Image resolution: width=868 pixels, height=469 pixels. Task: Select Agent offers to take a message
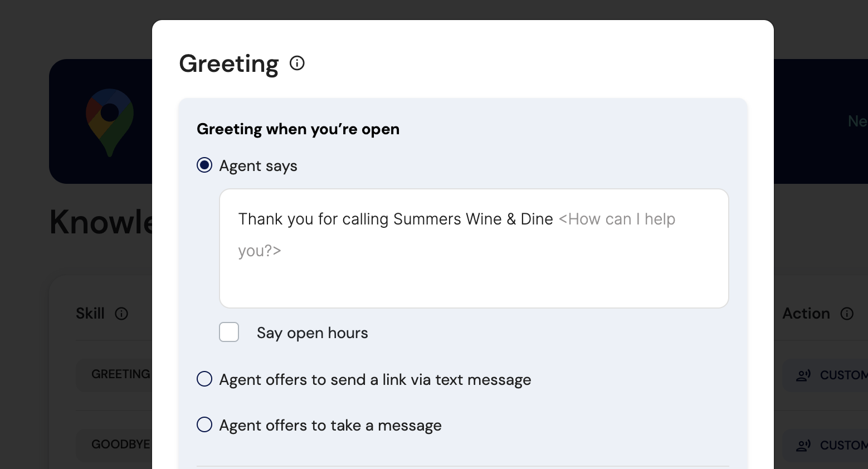[204, 425]
